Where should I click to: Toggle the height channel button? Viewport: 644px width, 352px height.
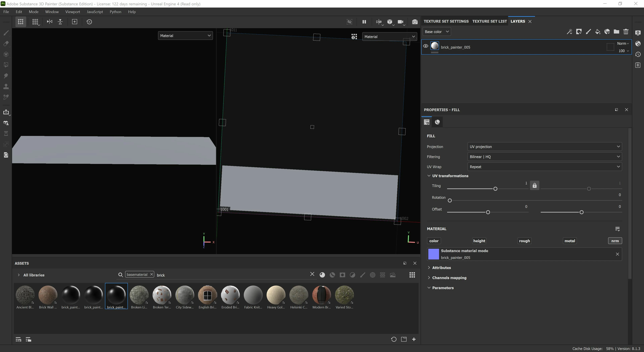coord(479,241)
